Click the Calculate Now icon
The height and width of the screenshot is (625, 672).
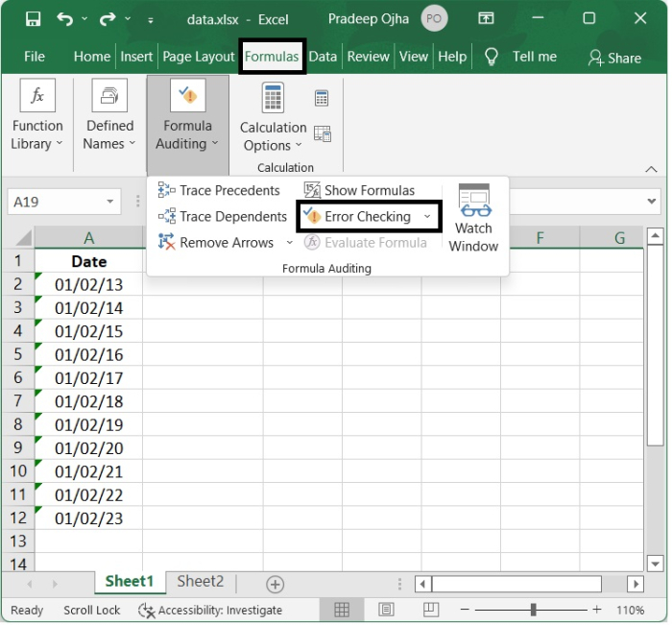click(322, 98)
